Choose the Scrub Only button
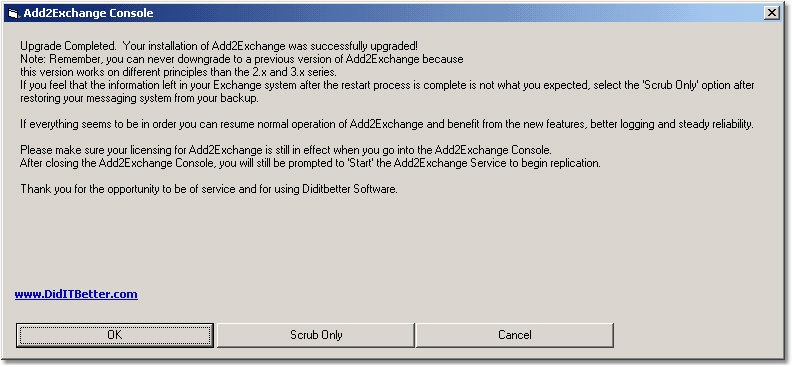This screenshot has width=792, height=367. tap(316, 335)
